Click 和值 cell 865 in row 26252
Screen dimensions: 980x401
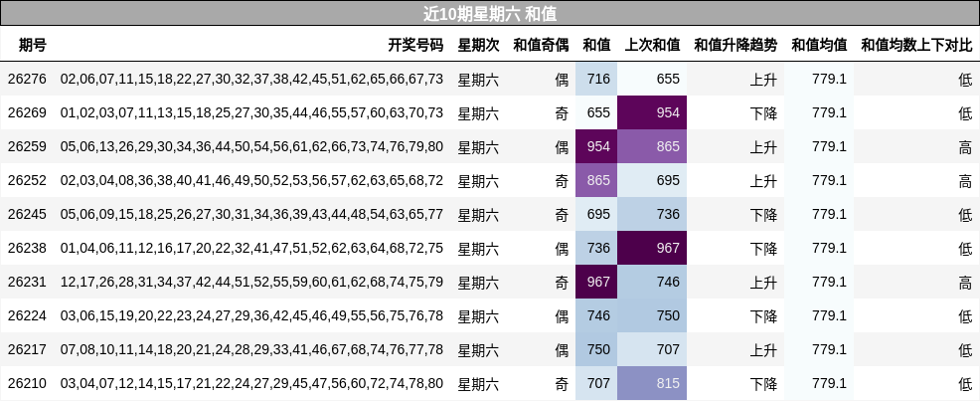[x=597, y=180]
